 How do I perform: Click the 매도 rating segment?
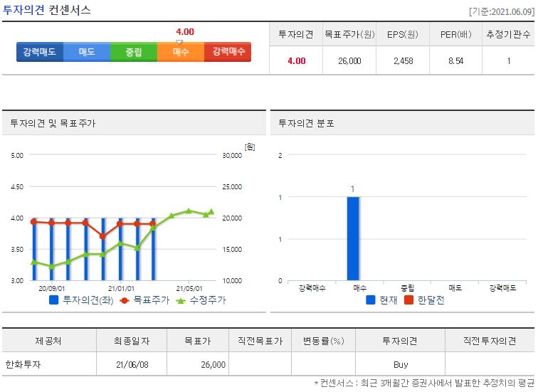(x=87, y=52)
